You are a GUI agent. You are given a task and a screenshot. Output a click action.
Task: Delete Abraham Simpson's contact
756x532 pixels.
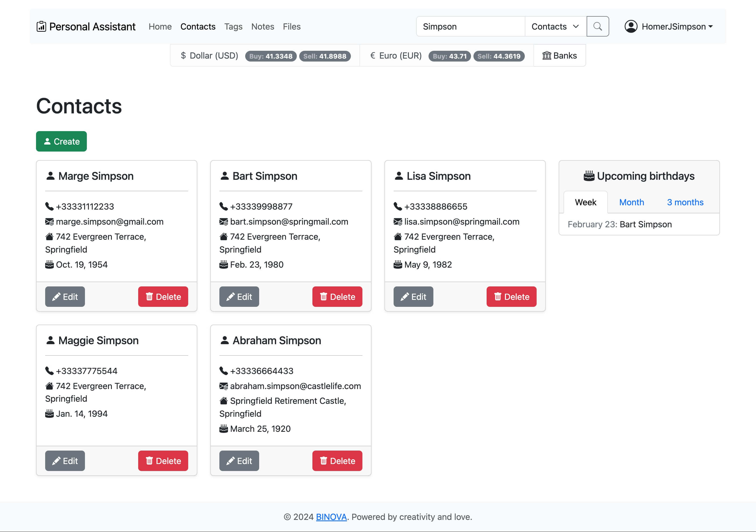coord(337,461)
